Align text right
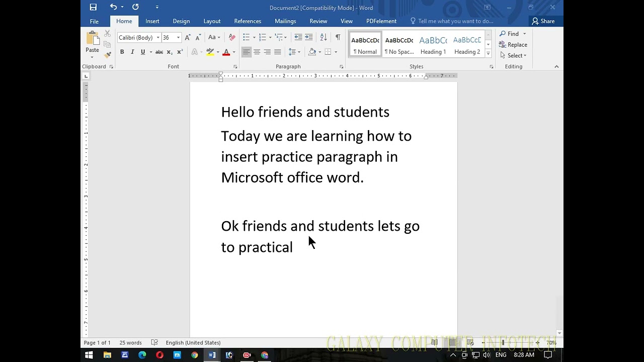644x362 pixels. click(267, 52)
